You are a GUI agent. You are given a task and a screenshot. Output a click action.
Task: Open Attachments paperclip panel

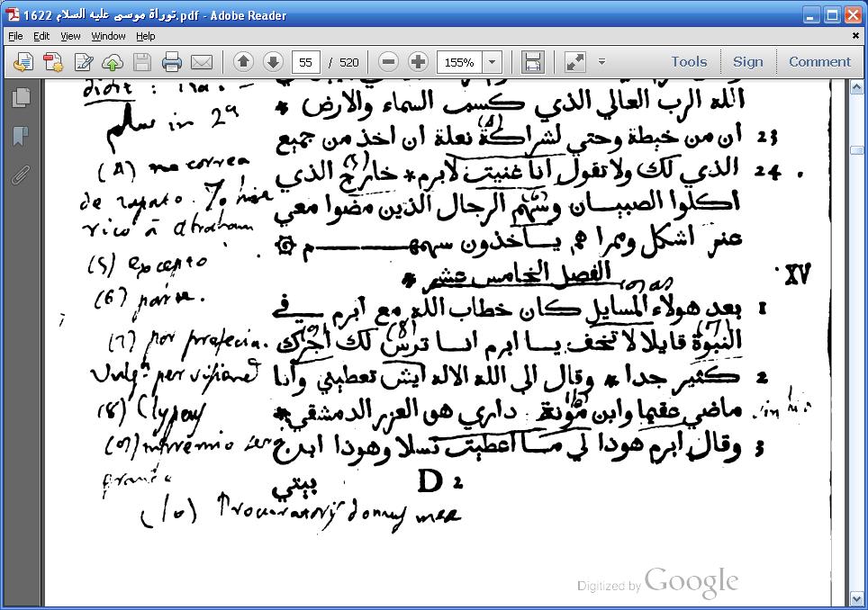click(21, 174)
